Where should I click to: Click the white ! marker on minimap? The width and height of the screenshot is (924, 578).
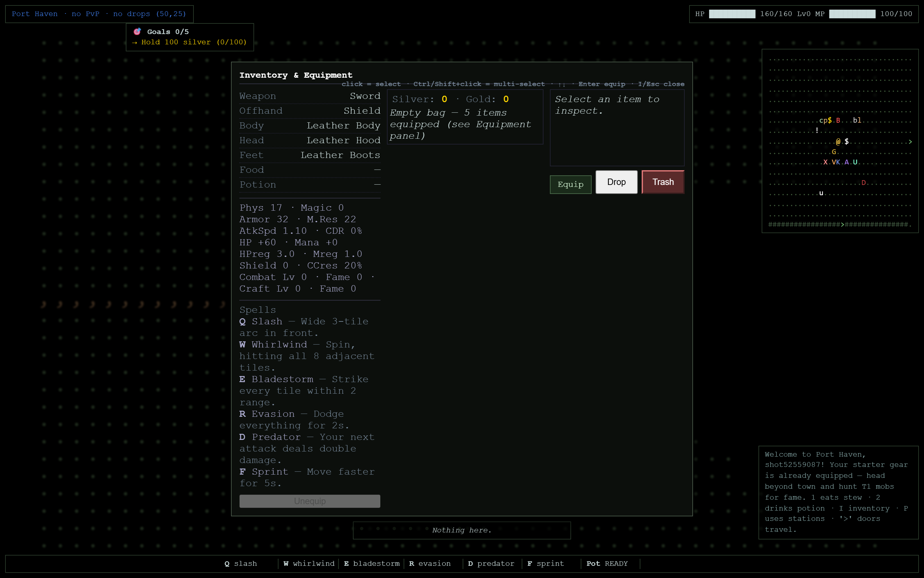(817, 130)
